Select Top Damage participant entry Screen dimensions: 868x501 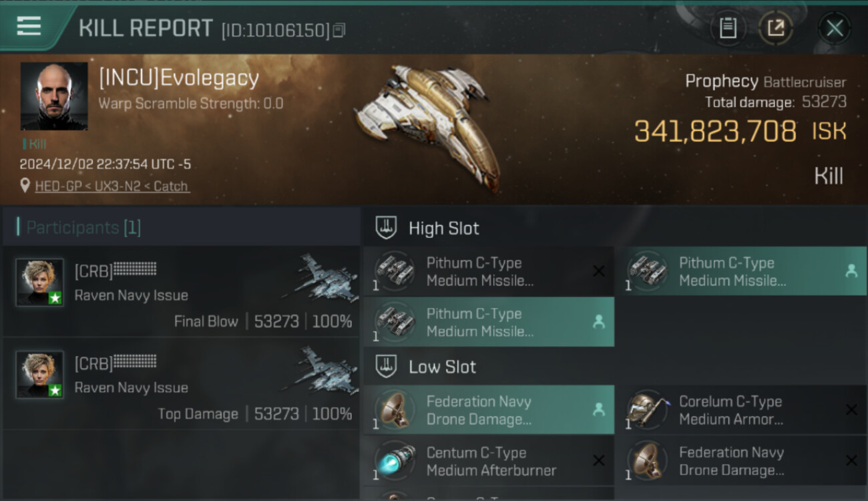pyautogui.click(x=180, y=384)
